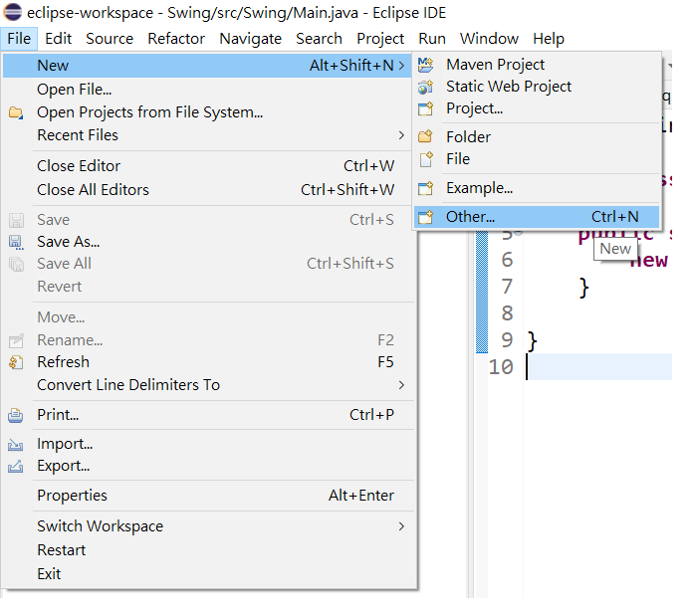Expand the Recent Files submenu arrow
The image size is (693, 616).
coord(401,135)
